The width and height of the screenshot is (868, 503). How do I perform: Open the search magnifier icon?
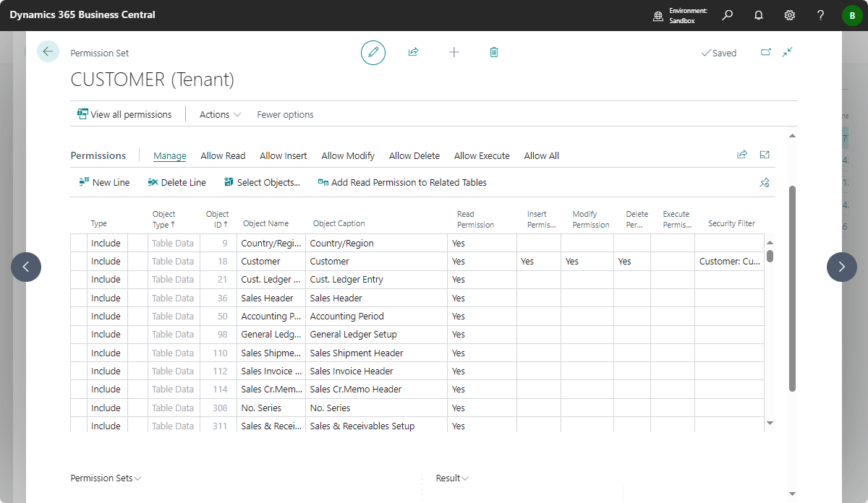728,15
